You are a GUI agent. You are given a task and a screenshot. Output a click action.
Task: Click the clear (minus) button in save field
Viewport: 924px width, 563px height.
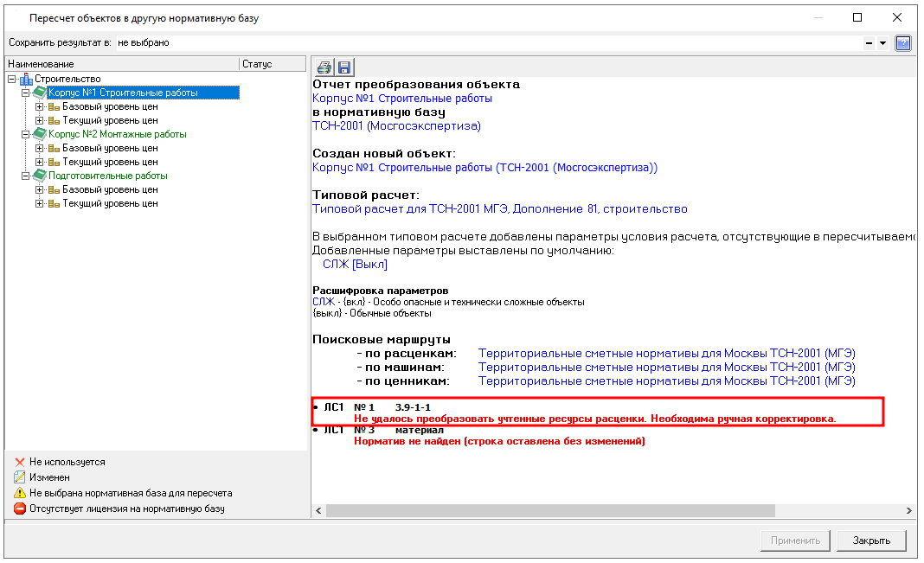pyautogui.click(x=869, y=43)
